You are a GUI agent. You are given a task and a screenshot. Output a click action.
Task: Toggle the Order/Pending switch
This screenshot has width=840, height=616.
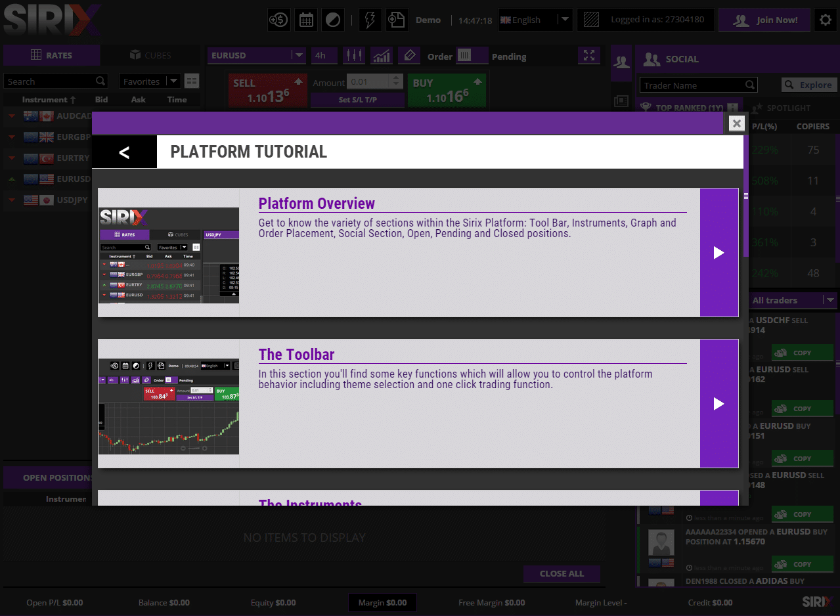(x=472, y=56)
